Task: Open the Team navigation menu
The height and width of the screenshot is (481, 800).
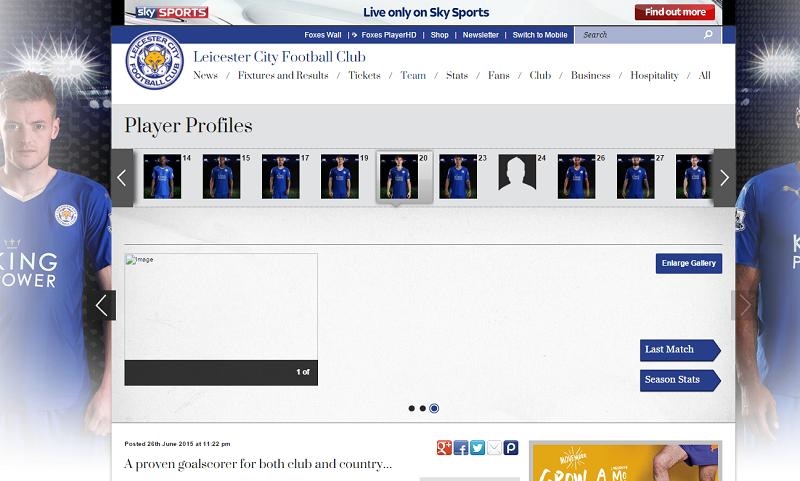Action: (x=413, y=75)
